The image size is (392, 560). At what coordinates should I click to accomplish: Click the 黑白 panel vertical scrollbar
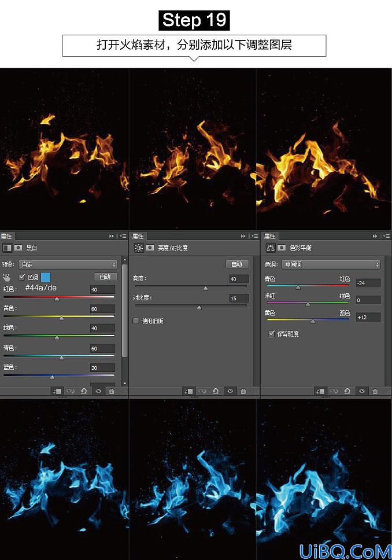(x=124, y=311)
